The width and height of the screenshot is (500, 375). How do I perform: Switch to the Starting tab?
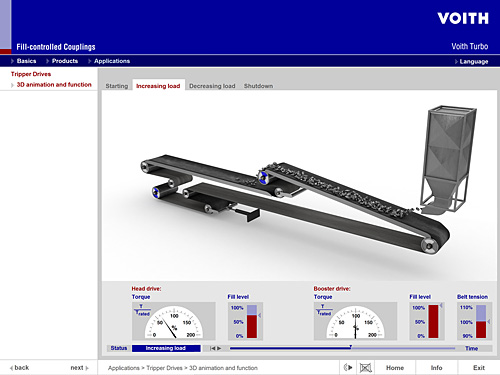click(117, 86)
